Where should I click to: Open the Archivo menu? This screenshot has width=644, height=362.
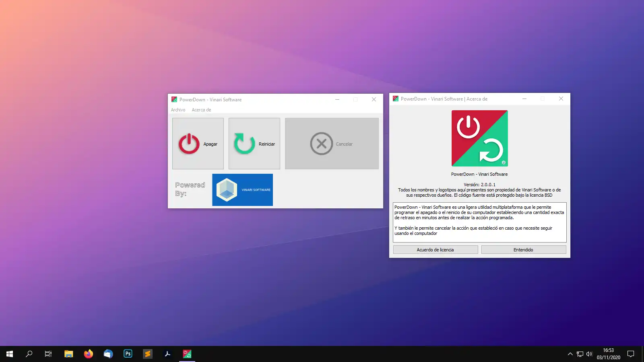178,110
